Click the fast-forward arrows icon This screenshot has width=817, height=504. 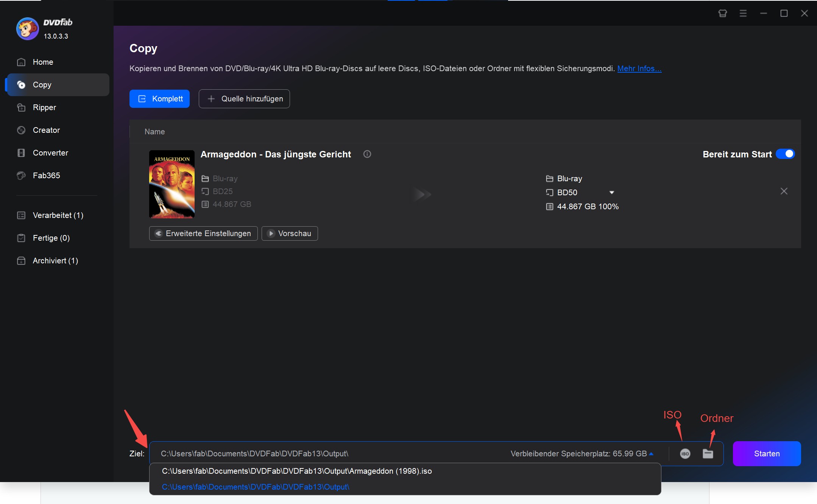point(423,194)
